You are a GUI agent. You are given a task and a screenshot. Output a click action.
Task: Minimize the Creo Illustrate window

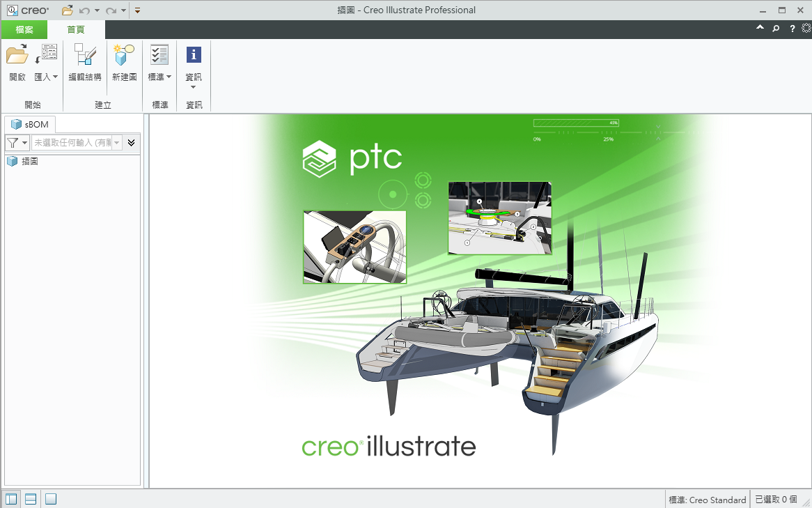[763, 10]
